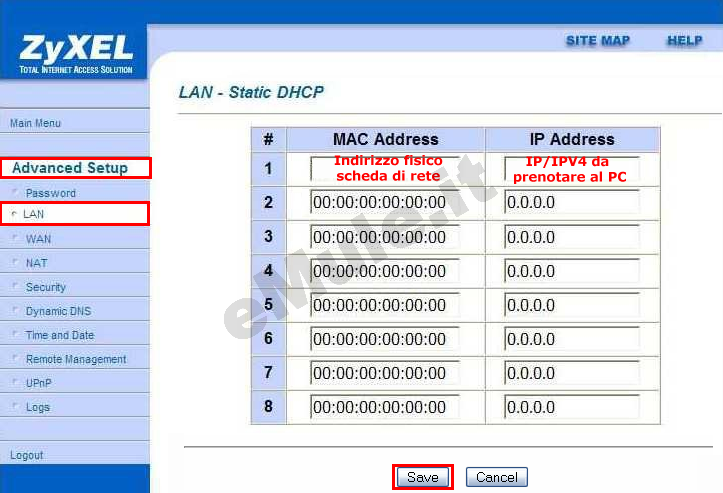This screenshot has width=723, height=493.
Task: Open the UPnP settings page
Action: (39, 383)
